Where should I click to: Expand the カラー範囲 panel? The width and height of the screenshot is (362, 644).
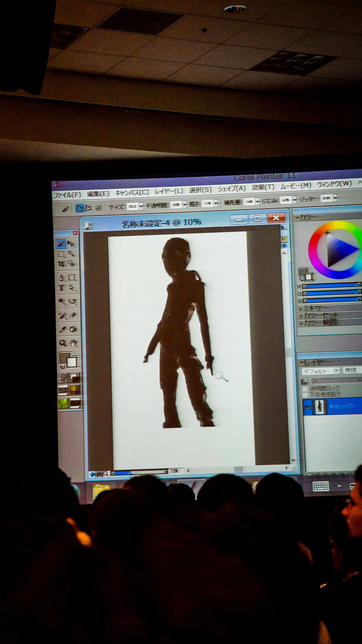tap(301, 323)
